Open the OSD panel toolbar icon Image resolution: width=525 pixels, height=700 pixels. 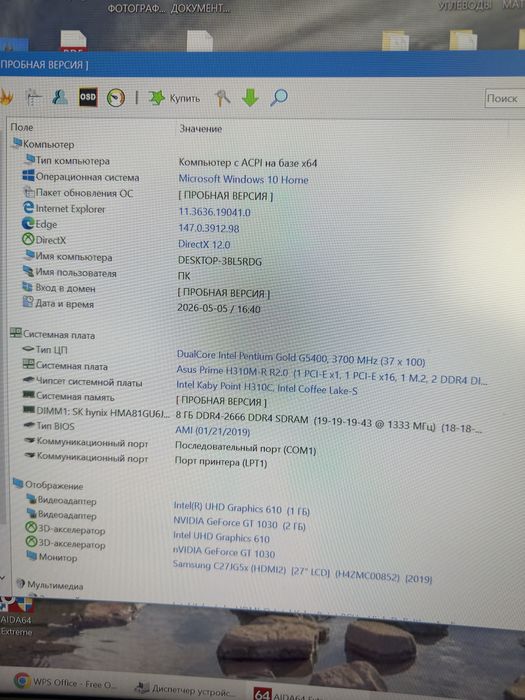(88, 97)
